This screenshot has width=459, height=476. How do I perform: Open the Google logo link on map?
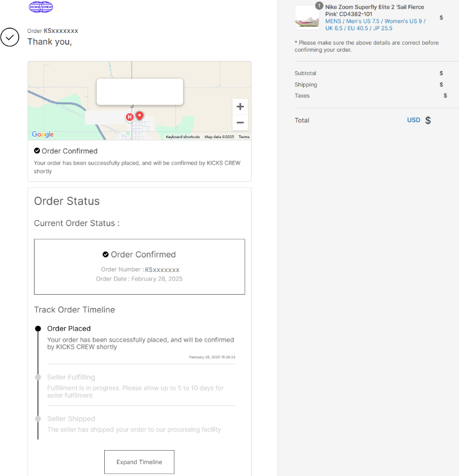pyautogui.click(x=43, y=134)
